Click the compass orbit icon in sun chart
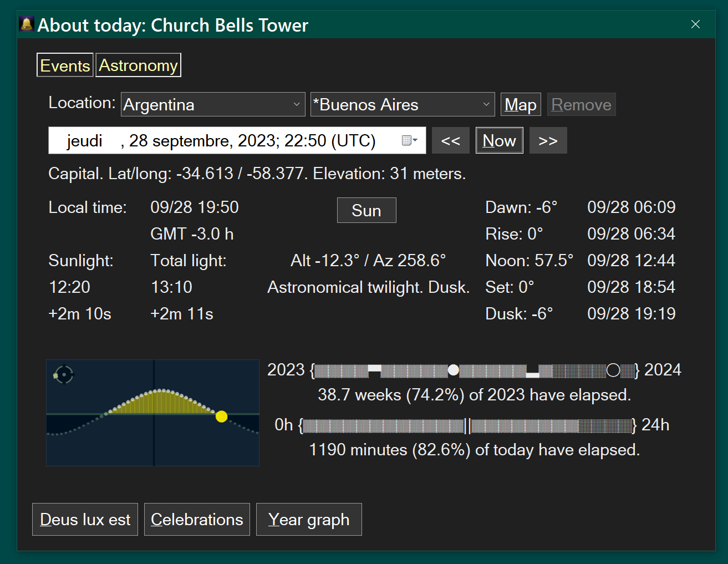 [x=64, y=375]
